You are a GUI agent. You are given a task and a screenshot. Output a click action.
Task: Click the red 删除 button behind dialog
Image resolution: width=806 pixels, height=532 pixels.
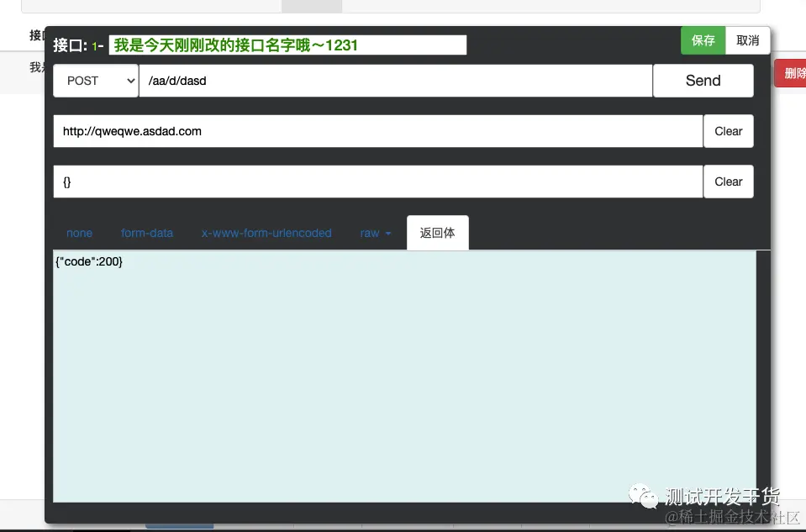pyautogui.click(x=792, y=73)
